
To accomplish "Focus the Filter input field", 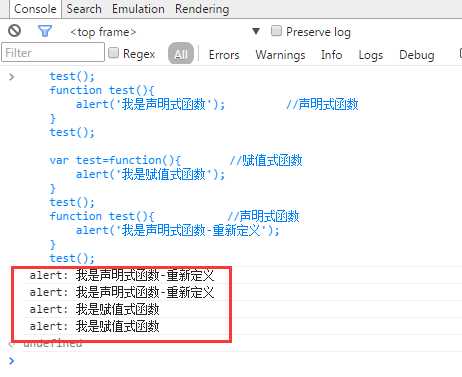I will point(53,52).
